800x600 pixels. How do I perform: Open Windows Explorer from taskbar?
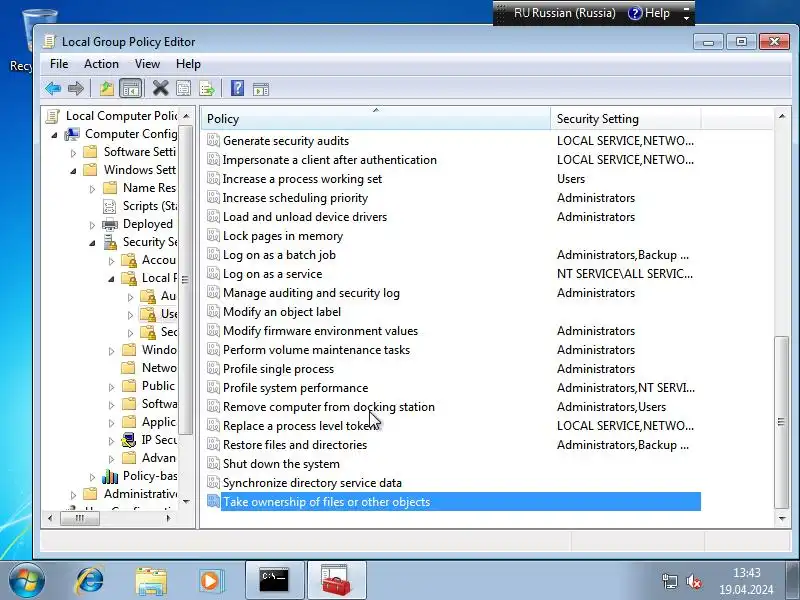[x=151, y=581]
